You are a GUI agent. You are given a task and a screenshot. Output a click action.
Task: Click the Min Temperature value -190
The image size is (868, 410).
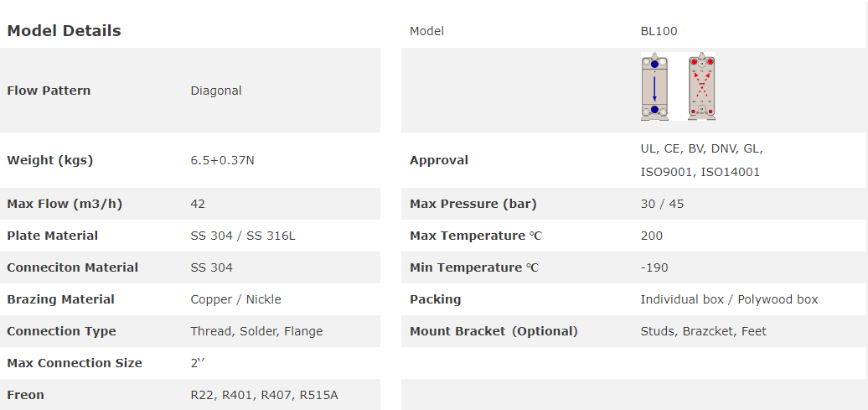pyautogui.click(x=654, y=267)
